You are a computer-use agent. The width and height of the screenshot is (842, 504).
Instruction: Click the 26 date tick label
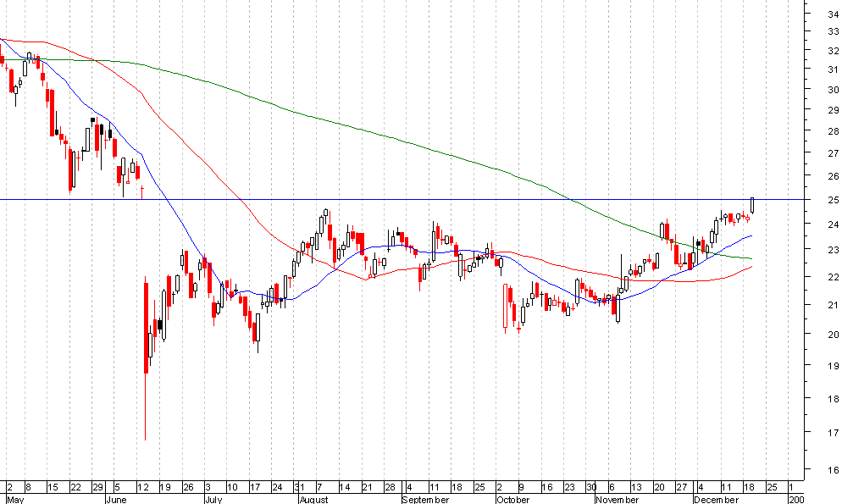(188, 487)
